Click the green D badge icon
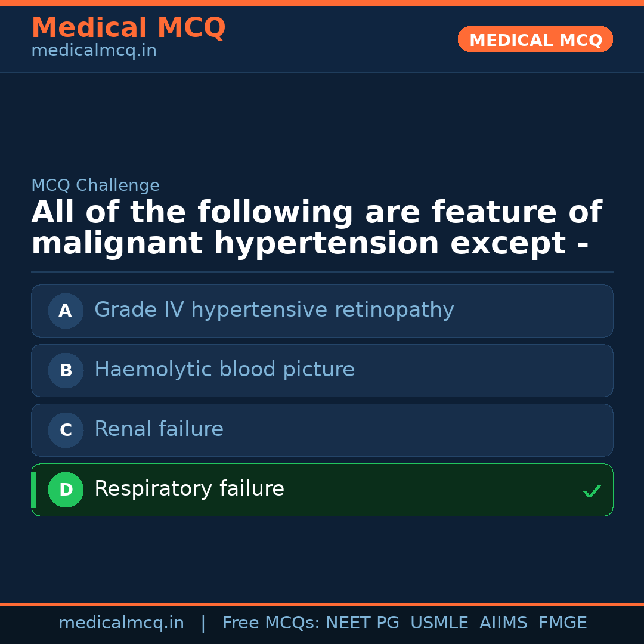644x644 pixels. (66, 490)
